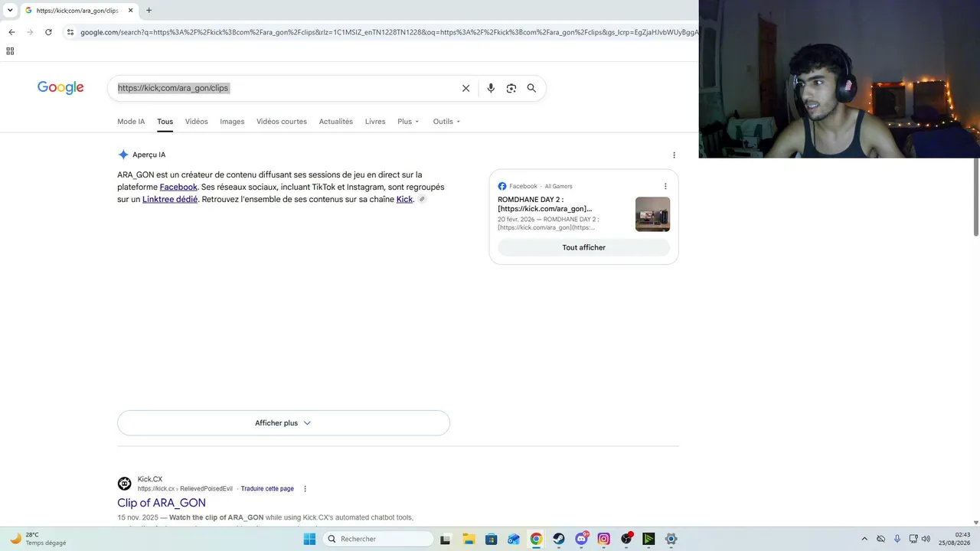
Task: Switch to Vidéos results tab
Action: pos(197,122)
